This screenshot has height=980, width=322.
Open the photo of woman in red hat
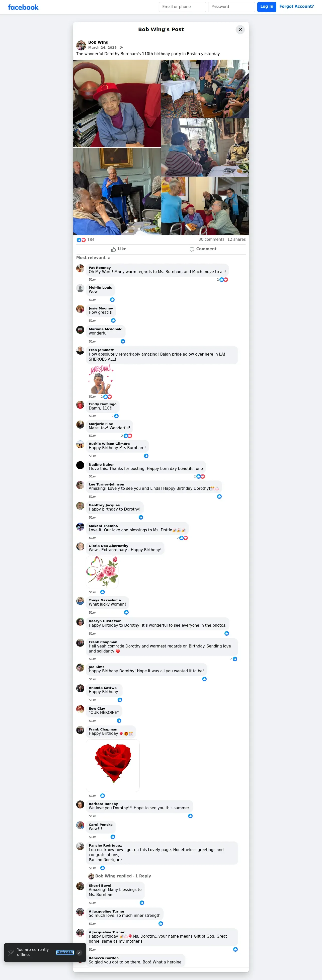[117, 104]
